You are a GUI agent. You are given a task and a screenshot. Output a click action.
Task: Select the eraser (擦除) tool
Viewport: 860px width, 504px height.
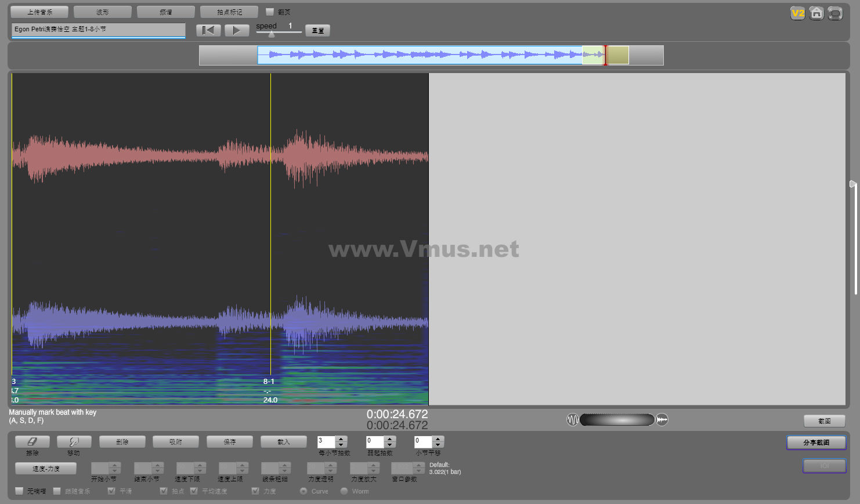coord(32,442)
